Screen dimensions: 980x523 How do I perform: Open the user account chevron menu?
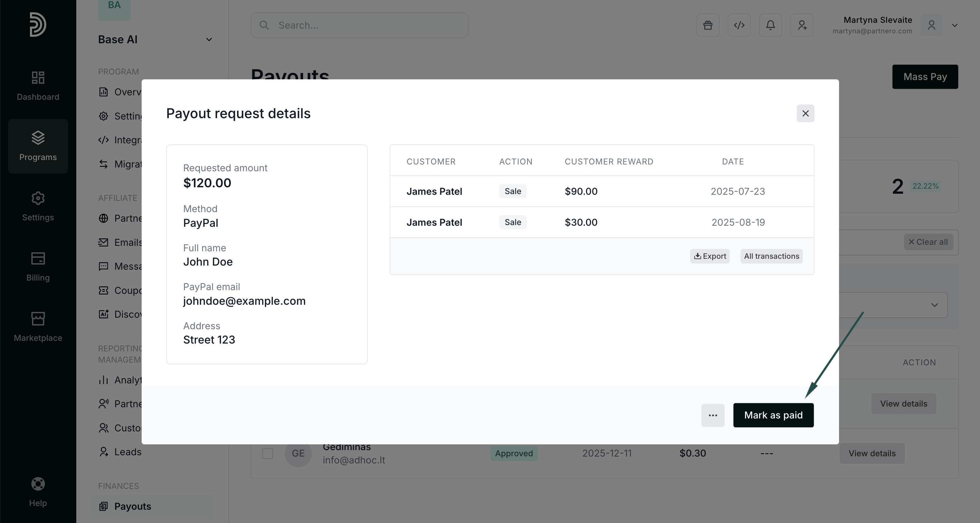pos(954,26)
